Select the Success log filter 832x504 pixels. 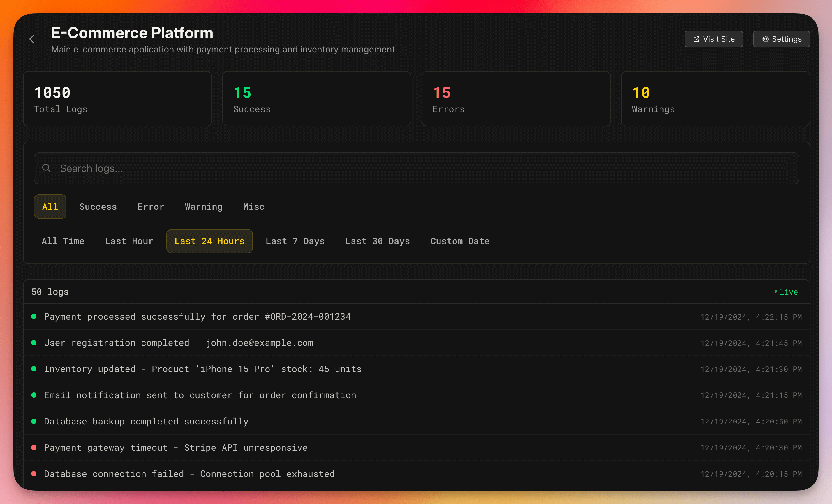coord(98,207)
